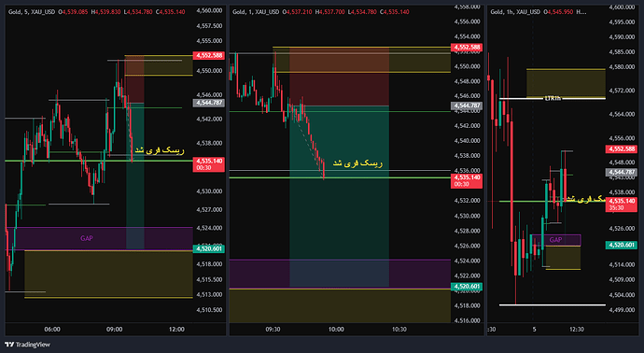Click the 4,540.000 price axis value
This screenshot has height=353, width=644.
coord(467,140)
